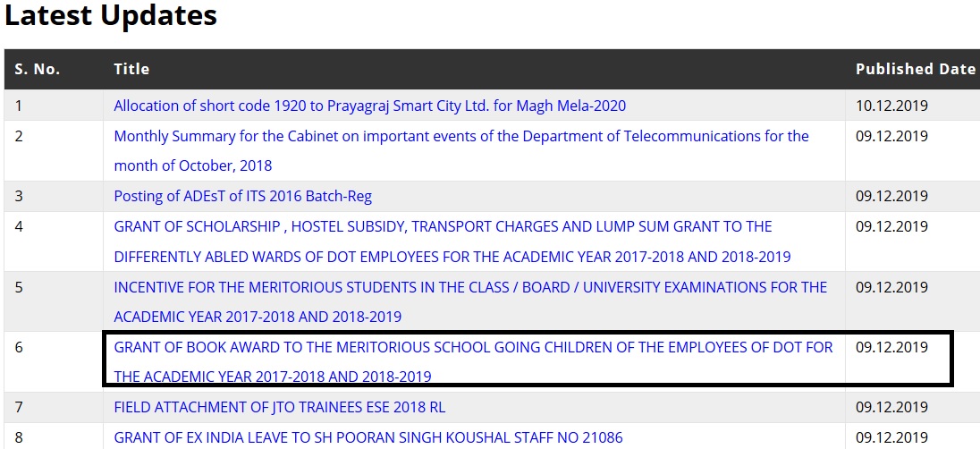Click the Latest Updates heading
980x449 pixels.
coord(111,15)
